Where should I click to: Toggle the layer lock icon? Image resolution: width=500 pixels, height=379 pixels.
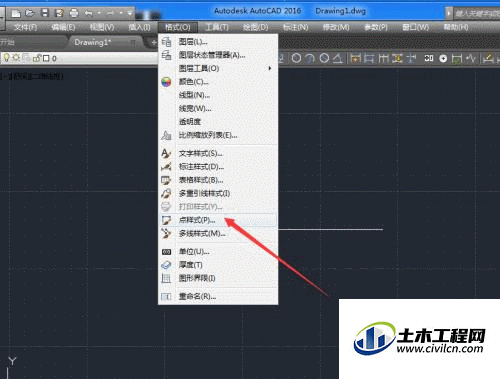pos(36,58)
